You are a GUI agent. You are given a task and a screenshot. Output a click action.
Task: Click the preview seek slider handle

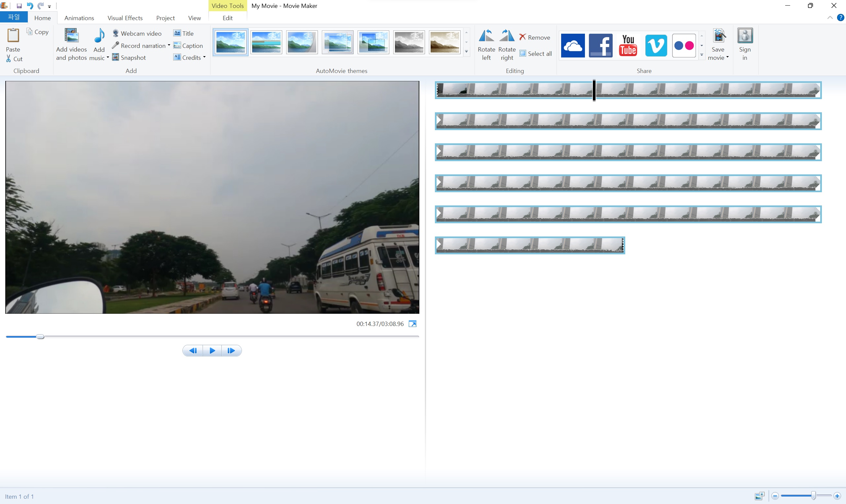click(40, 337)
